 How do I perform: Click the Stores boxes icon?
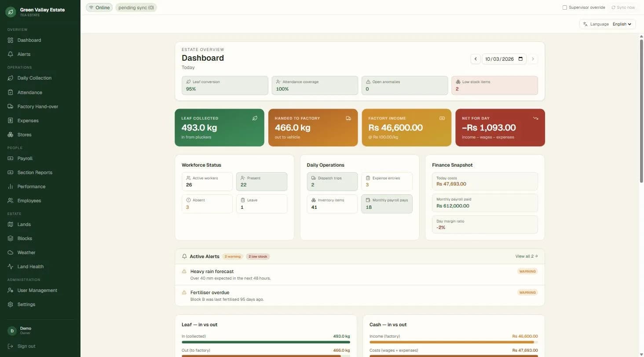[x=11, y=135]
